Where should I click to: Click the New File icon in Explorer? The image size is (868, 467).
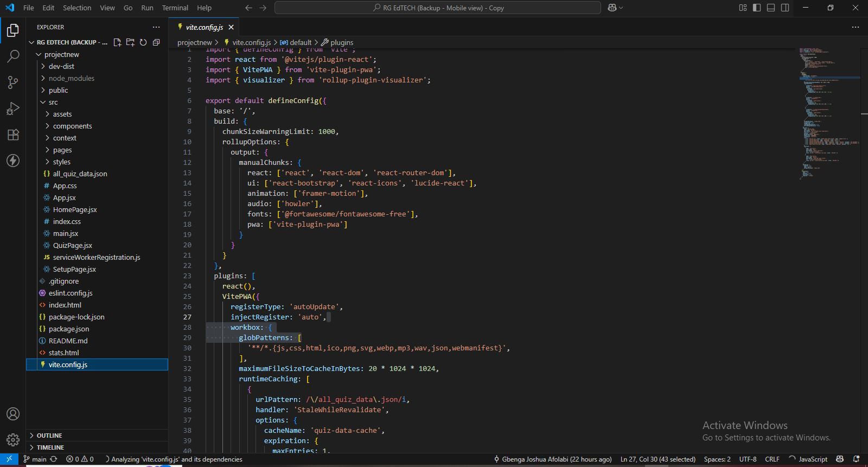point(117,42)
